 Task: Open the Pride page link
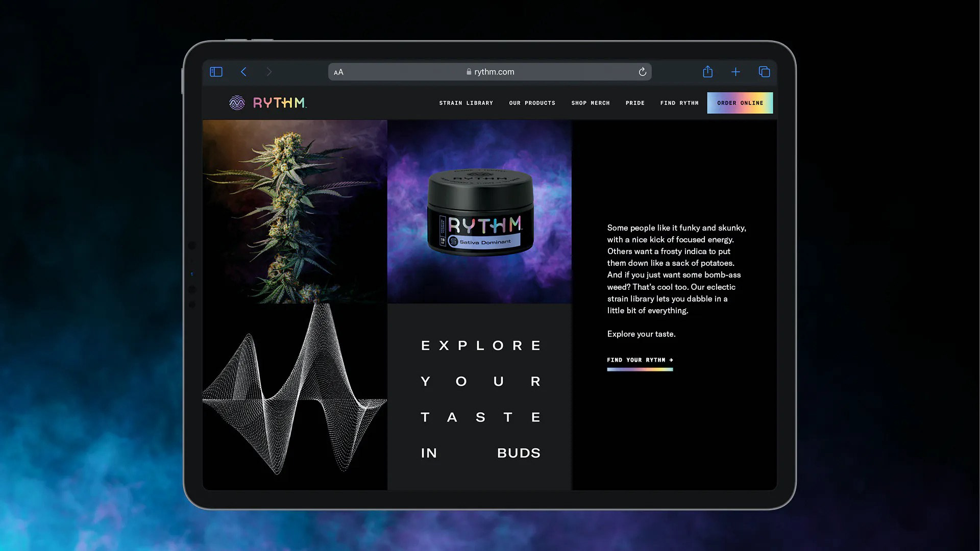tap(635, 103)
